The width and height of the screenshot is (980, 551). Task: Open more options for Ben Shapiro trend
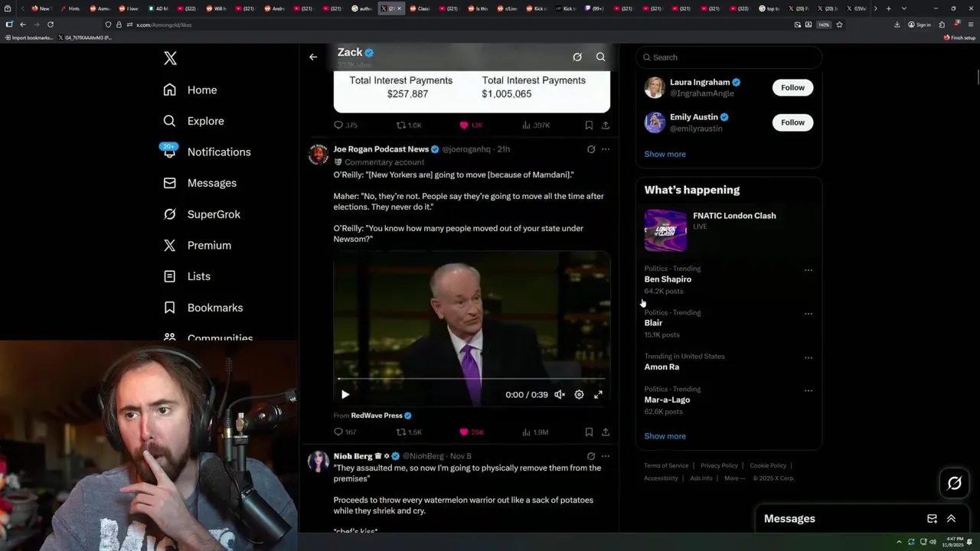click(x=808, y=270)
